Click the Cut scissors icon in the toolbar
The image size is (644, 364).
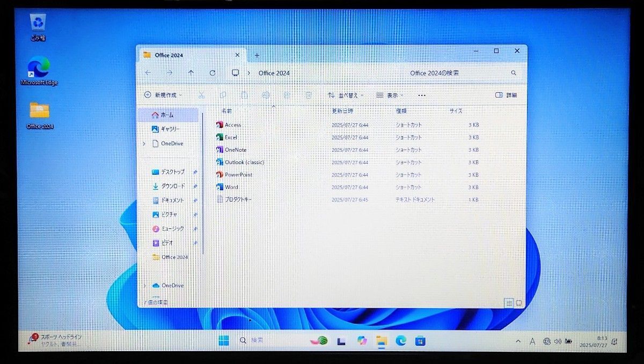pyautogui.click(x=201, y=95)
